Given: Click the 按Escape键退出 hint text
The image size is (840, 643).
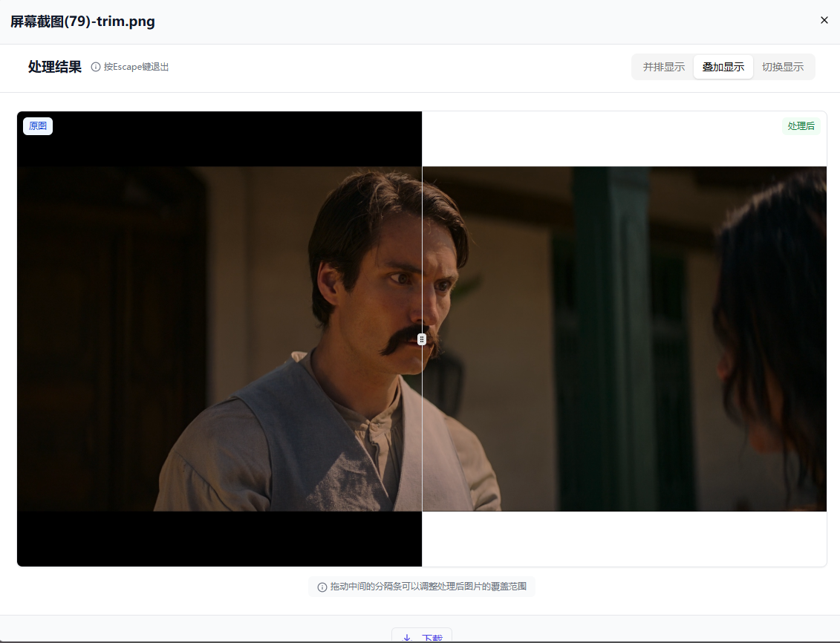Looking at the screenshot, I should click(137, 67).
